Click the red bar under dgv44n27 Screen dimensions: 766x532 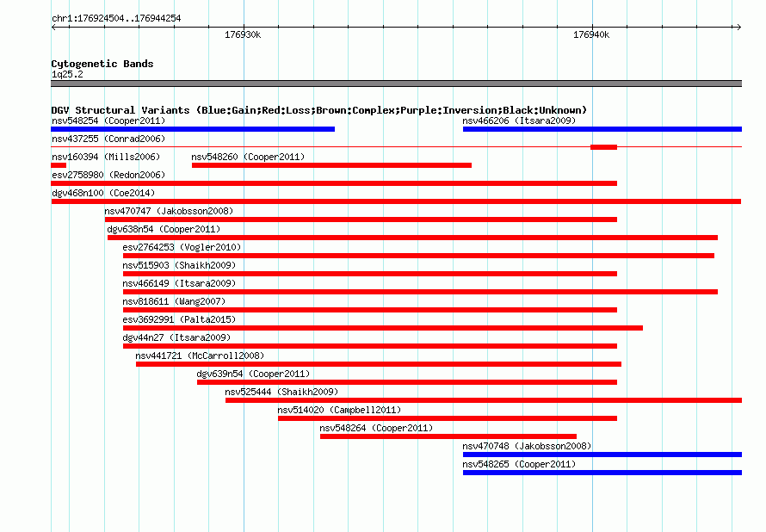370,346
